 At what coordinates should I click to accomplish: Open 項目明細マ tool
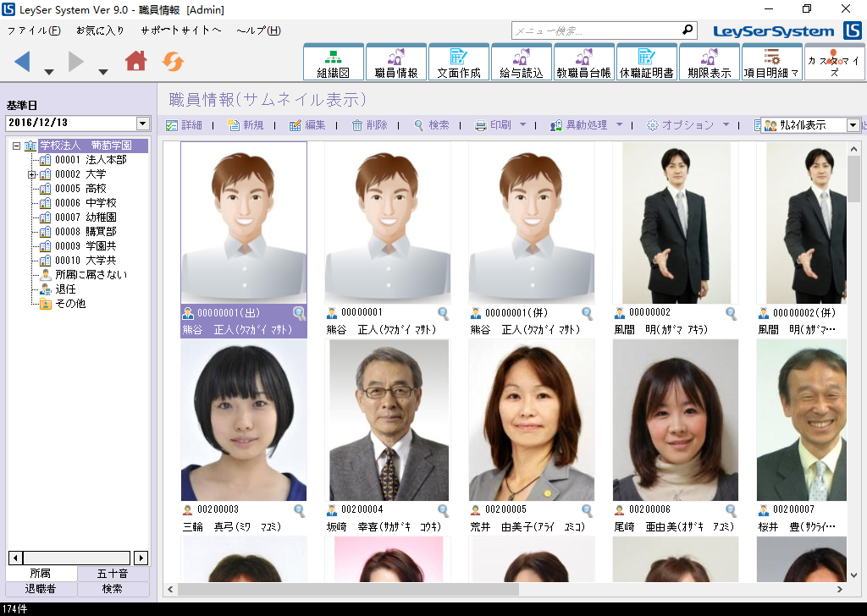pos(772,63)
